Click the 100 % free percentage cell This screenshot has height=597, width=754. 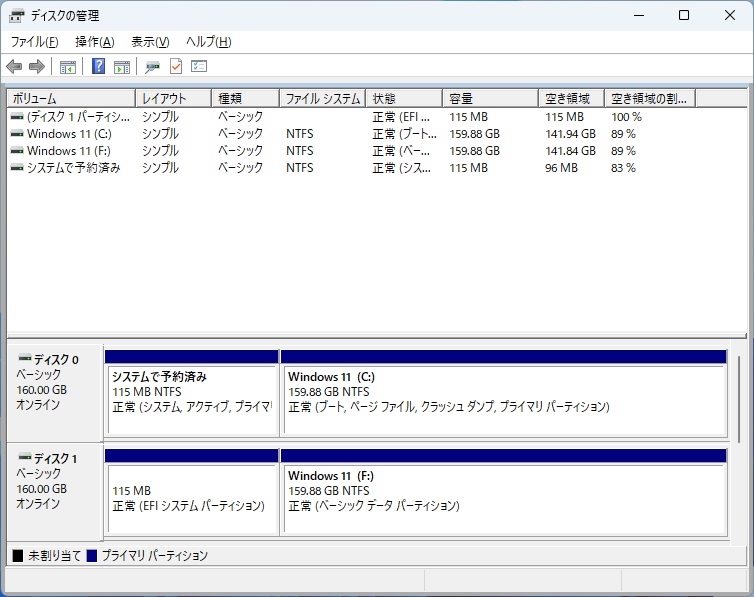click(x=626, y=117)
